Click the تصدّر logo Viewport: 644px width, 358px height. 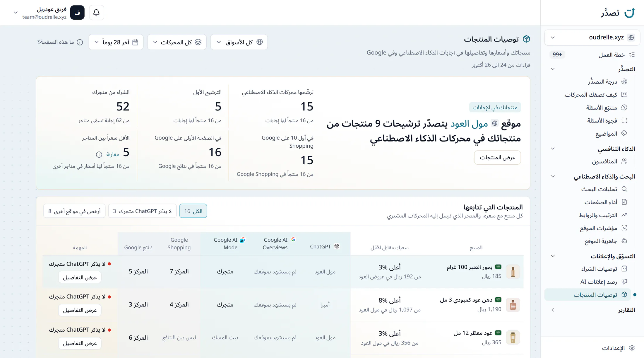coord(618,13)
